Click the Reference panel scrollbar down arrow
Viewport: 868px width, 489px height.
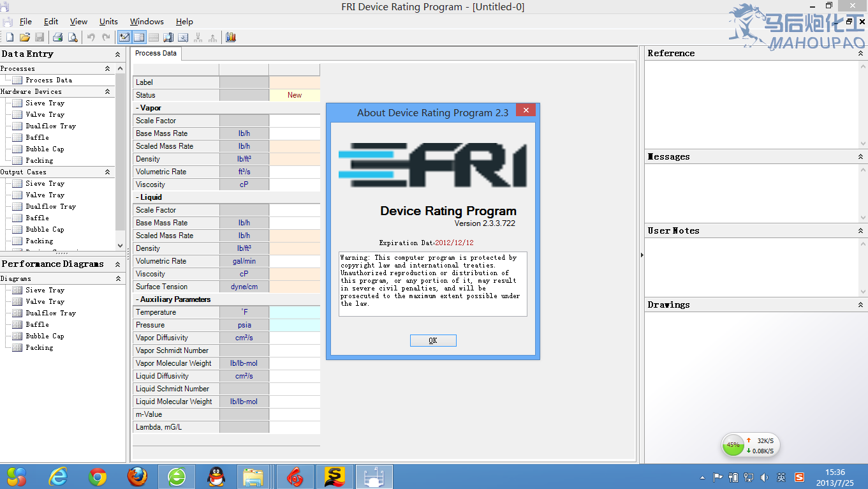pyautogui.click(x=863, y=144)
